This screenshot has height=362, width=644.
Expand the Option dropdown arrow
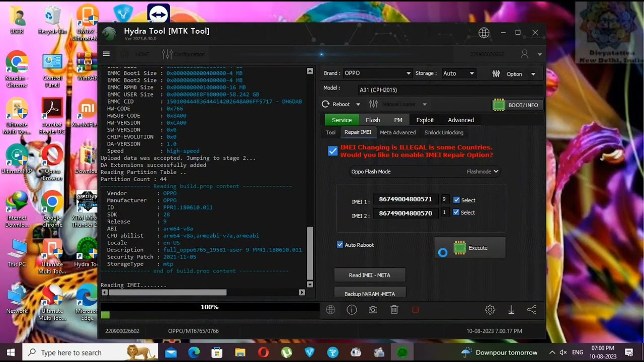(533, 74)
